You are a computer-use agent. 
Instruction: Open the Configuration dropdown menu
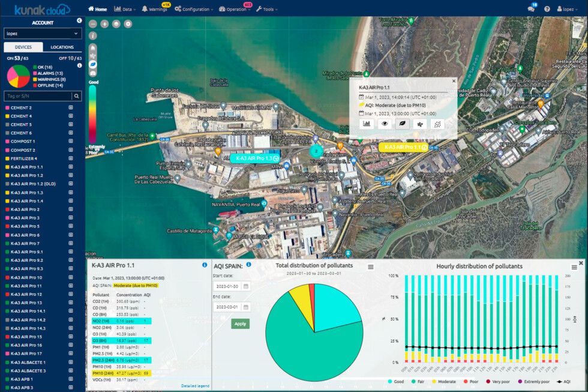click(x=194, y=10)
